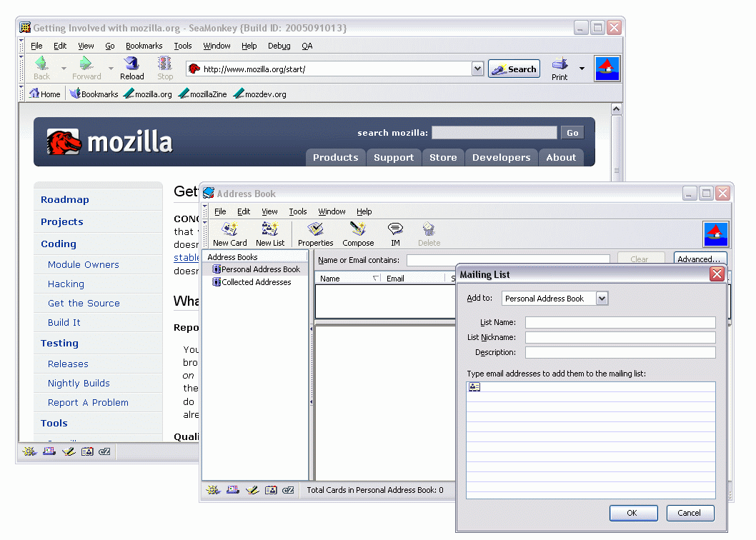Open Mail component from Address Book status bar
Image resolution: width=756 pixels, height=540 pixels.
pos(233,490)
